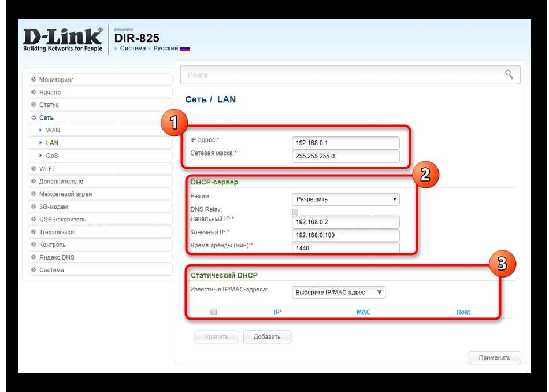
Task: Click Конечный IP field 192.168.0.100
Action: (x=346, y=235)
